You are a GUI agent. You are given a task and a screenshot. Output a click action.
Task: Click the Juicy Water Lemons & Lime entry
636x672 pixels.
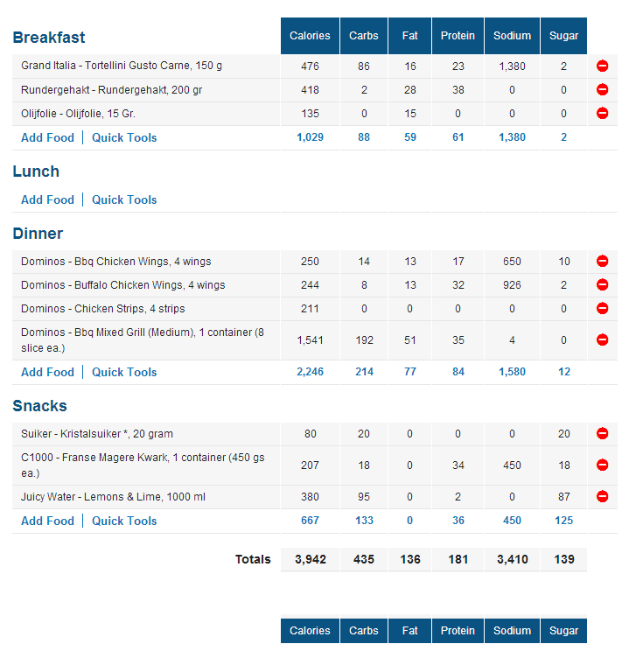coord(113,497)
